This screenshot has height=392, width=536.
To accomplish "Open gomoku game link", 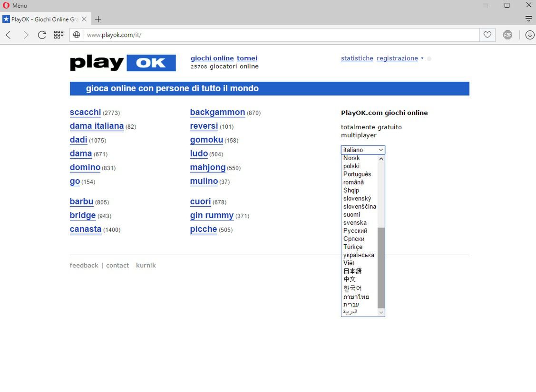I will point(206,140).
